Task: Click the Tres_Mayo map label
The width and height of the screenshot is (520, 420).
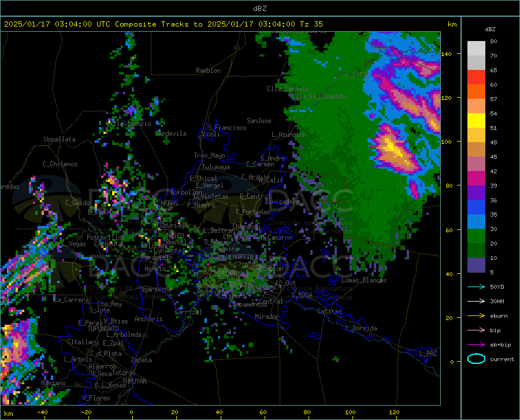Action: (x=209, y=155)
